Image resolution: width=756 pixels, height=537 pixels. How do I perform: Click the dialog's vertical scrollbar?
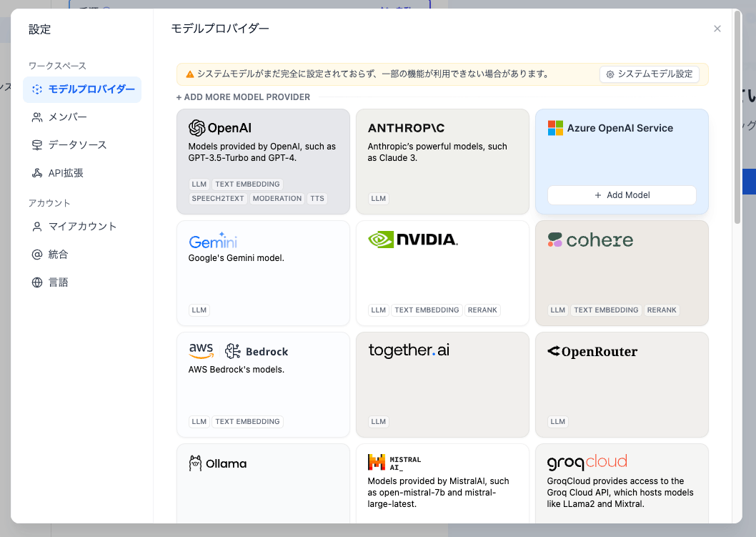pos(737,117)
